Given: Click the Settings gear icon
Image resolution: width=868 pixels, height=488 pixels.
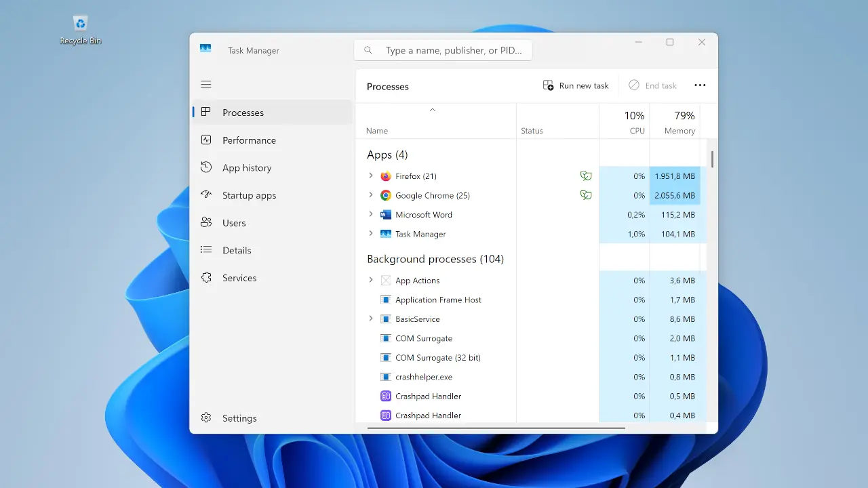Looking at the screenshot, I should [x=206, y=418].
